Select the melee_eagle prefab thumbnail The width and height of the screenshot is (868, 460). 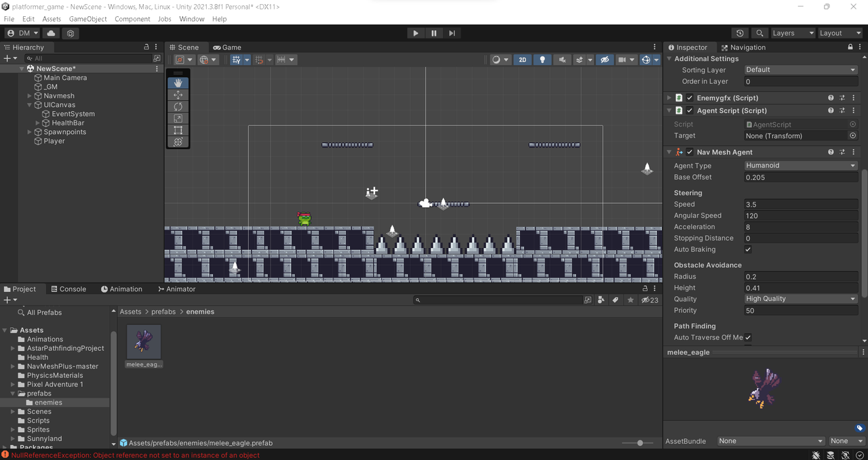pos(144,341)
